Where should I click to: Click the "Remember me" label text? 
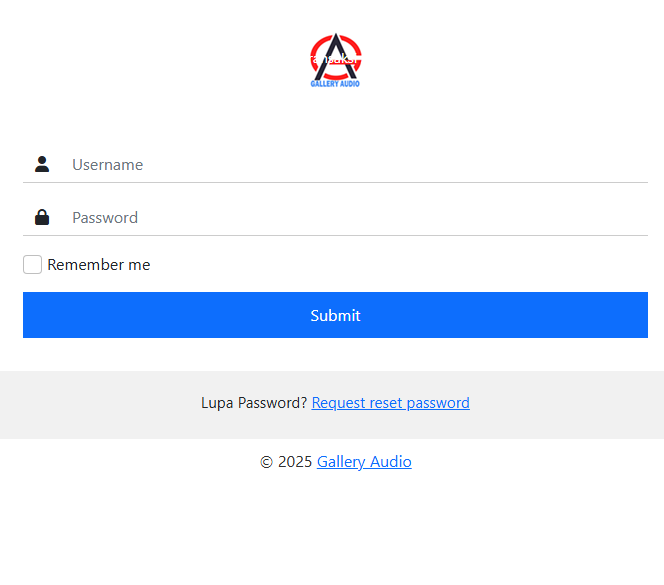coord(99,265)
